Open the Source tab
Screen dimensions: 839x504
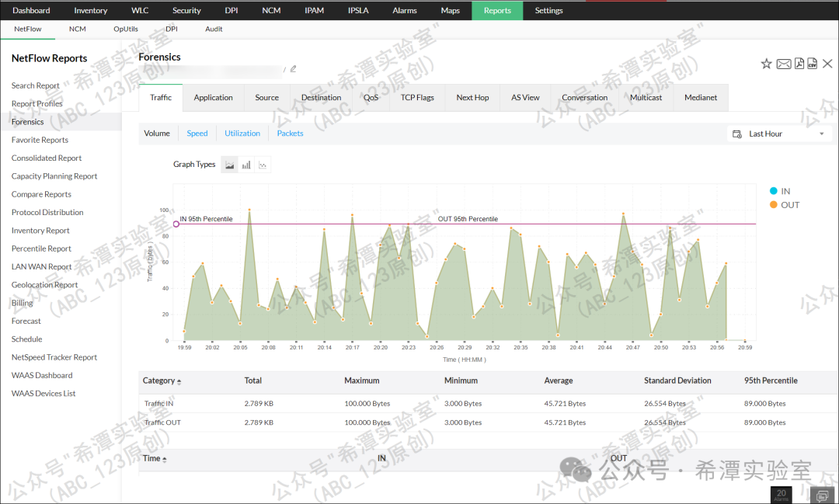(266, 97)
